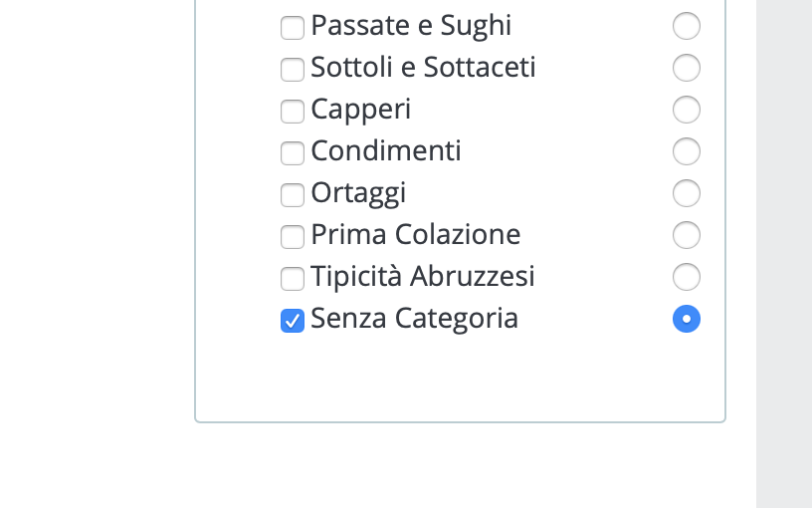Check the Condimenti checkbox
This screenshot has width=812, height=508.
[292, 153]
